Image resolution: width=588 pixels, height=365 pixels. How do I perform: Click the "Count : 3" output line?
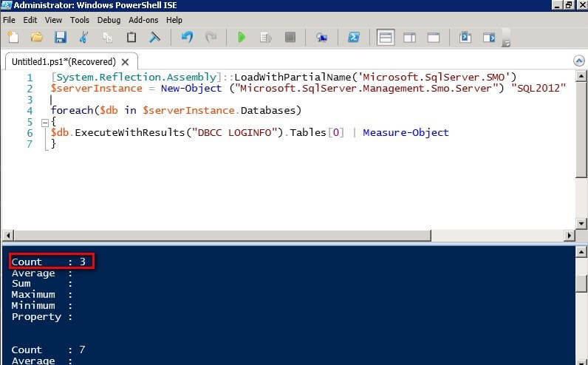(x=48, y=262)
